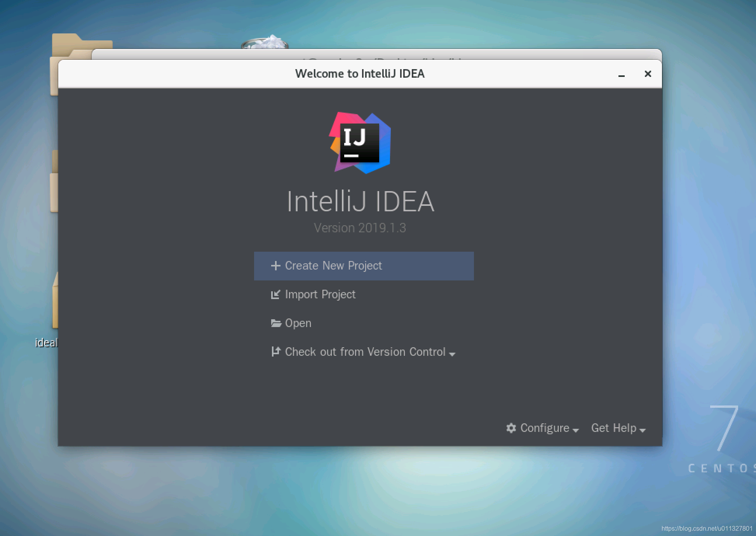The width and height of the screenshot is (756, 536).
Task: Minimize the Welcome to IntelliJ IDEA window
Action: coord(622,74)
